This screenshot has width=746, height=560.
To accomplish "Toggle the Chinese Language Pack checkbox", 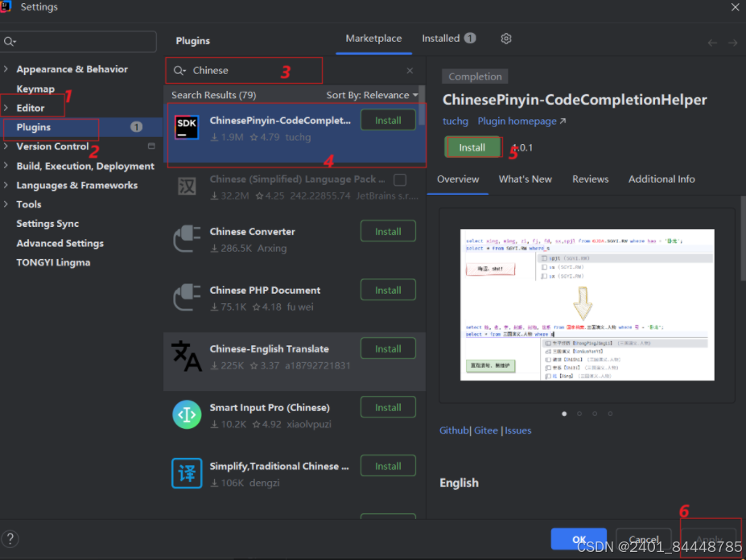I will (x=400, y=180).
